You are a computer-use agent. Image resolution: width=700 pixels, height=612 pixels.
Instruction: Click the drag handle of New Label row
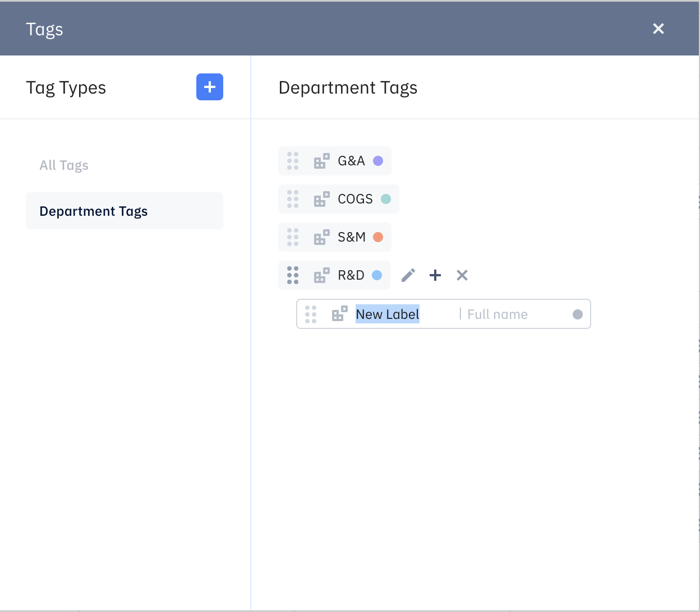click(x=311, y=314)
